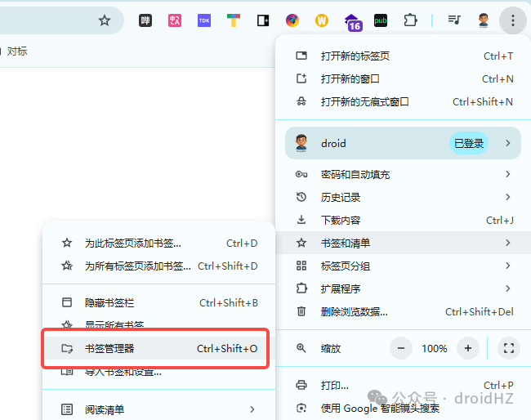The image size is (531, 420).
Task: Open the media control music list icon
Action: pos(454,20)
